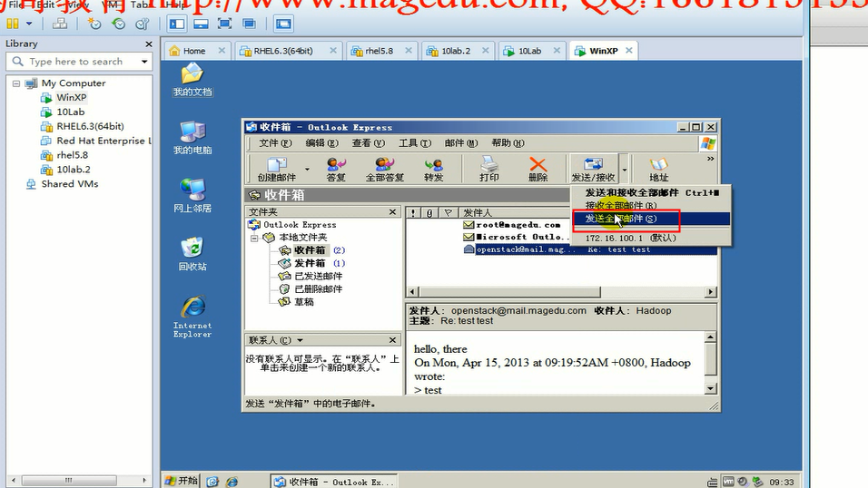Revert the VM to its previous snapshot
This screenshot has width=868, height=488.
pos(118,24)
